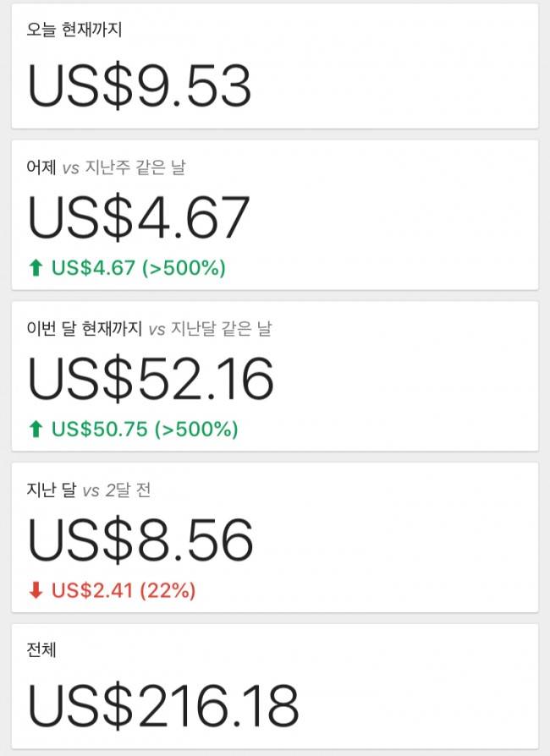Select the US$4.67 large earnings amount for yesterday
The image size is (550, 756).
[x=139, y=217]
